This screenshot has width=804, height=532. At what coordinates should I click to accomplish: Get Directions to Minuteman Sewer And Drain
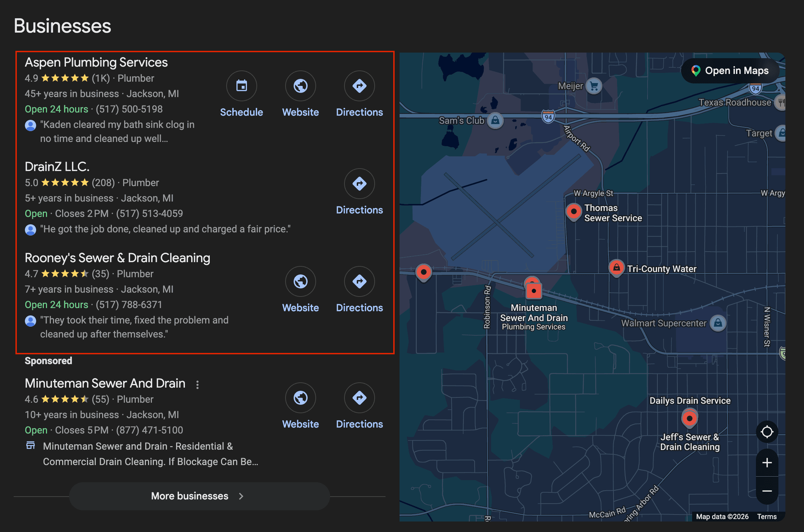tap(360, 398)
